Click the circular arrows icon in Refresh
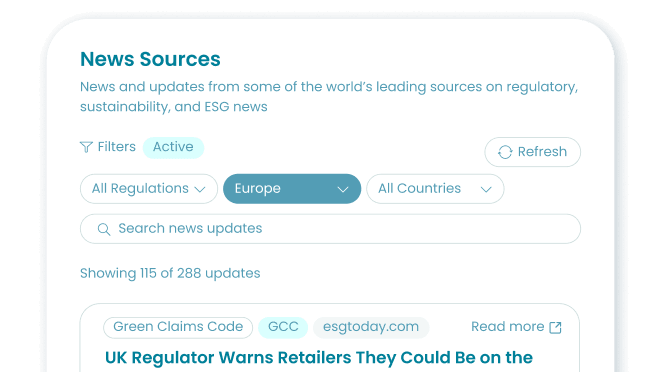650x372 pixels. click(505, 152)
